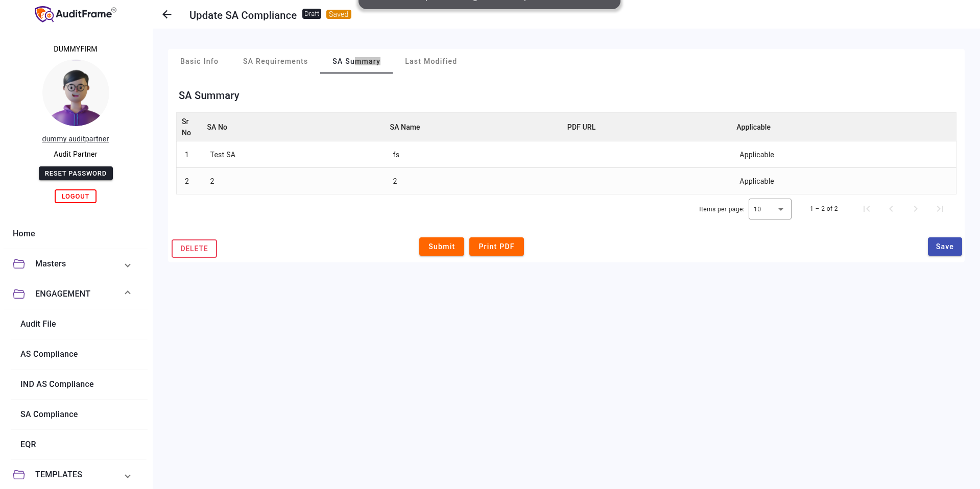
Task: Jump to the last page icon
Action: (940, 209)
